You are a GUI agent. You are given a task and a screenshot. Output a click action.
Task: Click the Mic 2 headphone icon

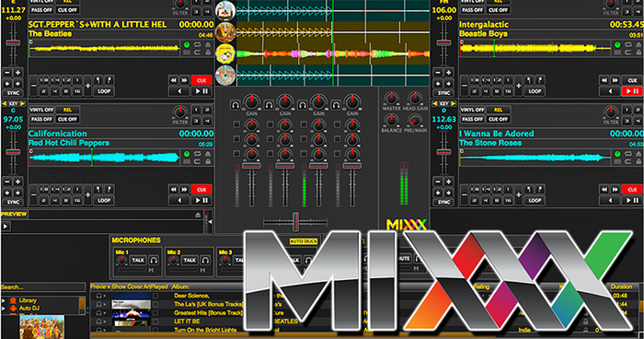tap(205, 260)
